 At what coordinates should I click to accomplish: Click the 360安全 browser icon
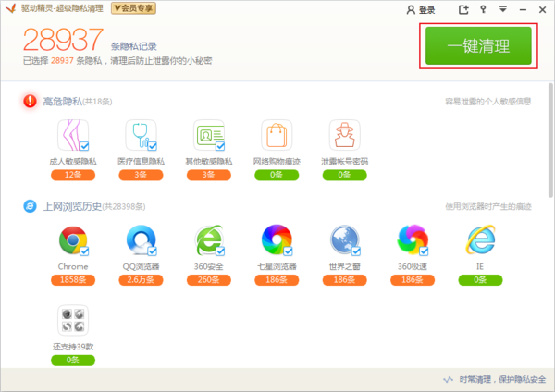click(209, 240)
